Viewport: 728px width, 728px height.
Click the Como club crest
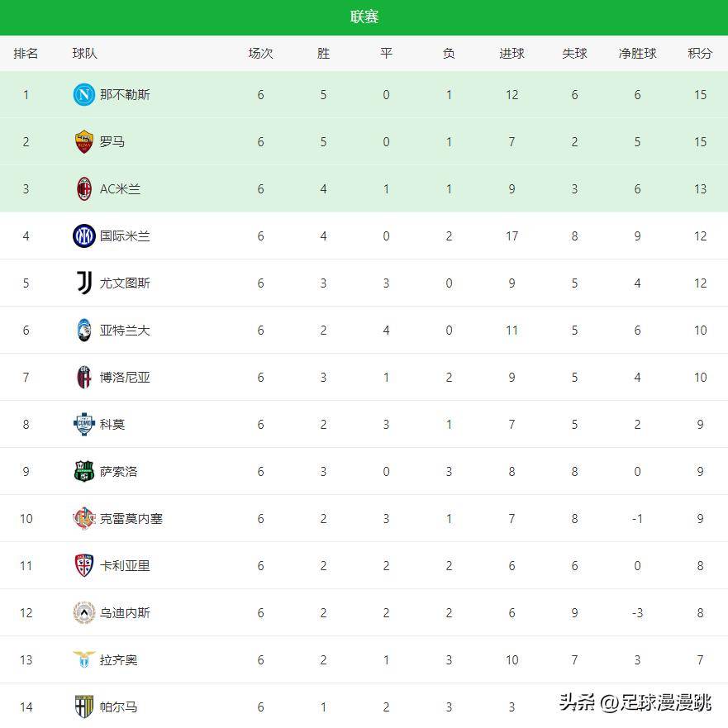point(83,424)
